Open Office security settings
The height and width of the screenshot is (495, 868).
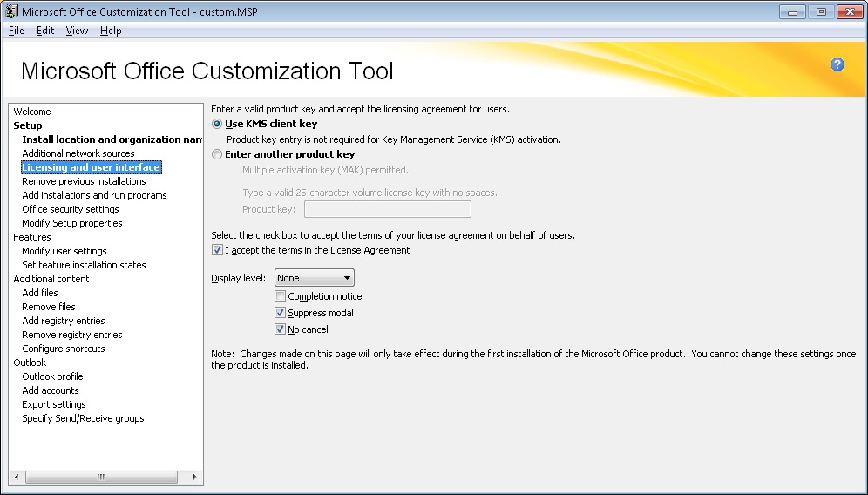(x=71, y=209)
